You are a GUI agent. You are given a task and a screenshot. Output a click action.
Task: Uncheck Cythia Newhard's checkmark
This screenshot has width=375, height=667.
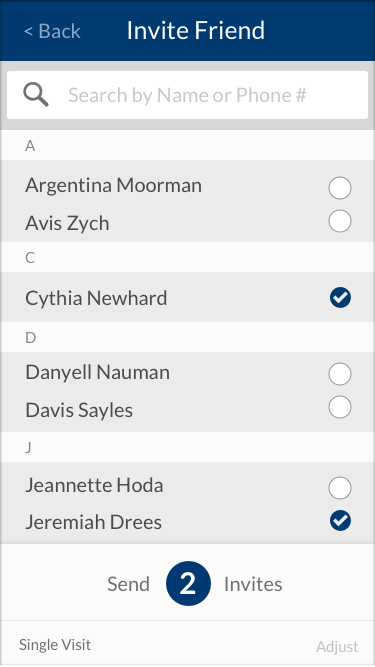click(x=340, y=297)
